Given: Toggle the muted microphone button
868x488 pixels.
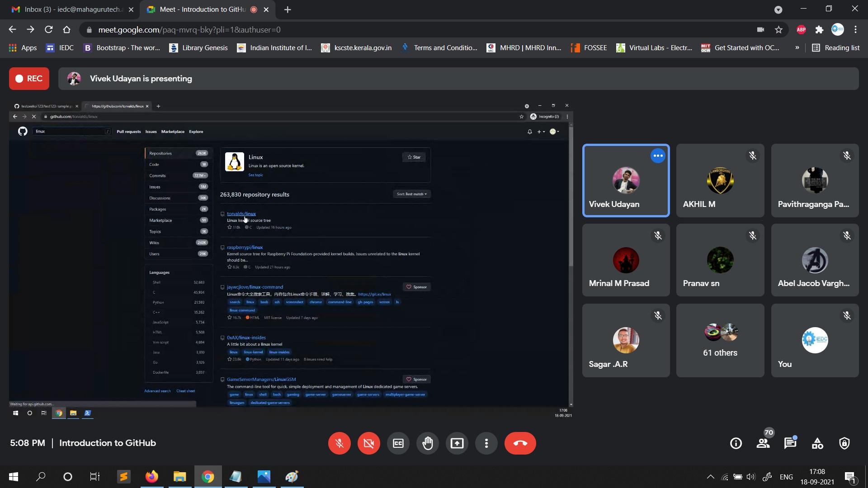Looking at the screenshot, I should click(339, 443).
